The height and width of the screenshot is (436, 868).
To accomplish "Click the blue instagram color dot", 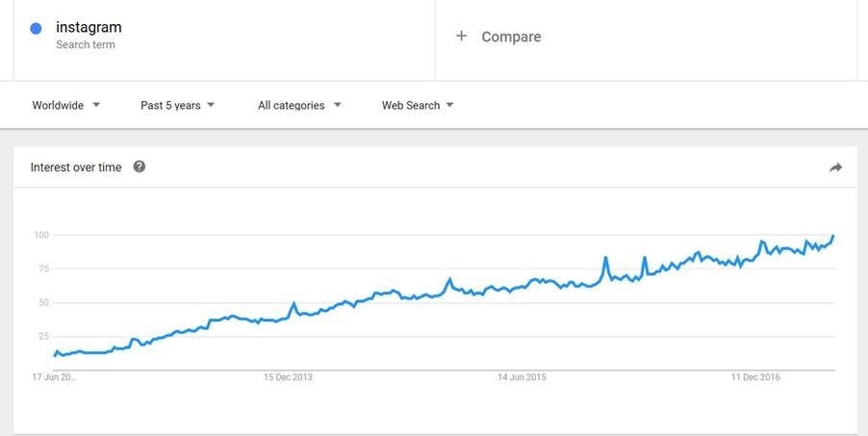I will (37, 29).
